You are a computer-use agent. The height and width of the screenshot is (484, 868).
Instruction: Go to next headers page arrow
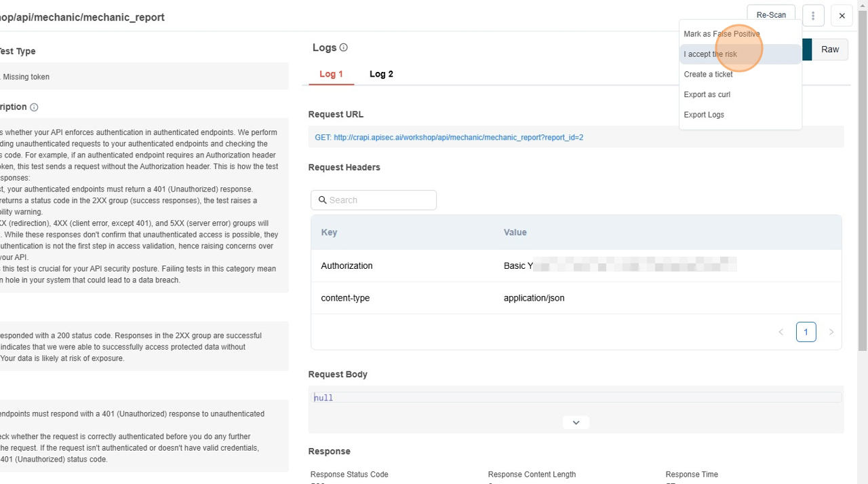(x=831, y=332)
